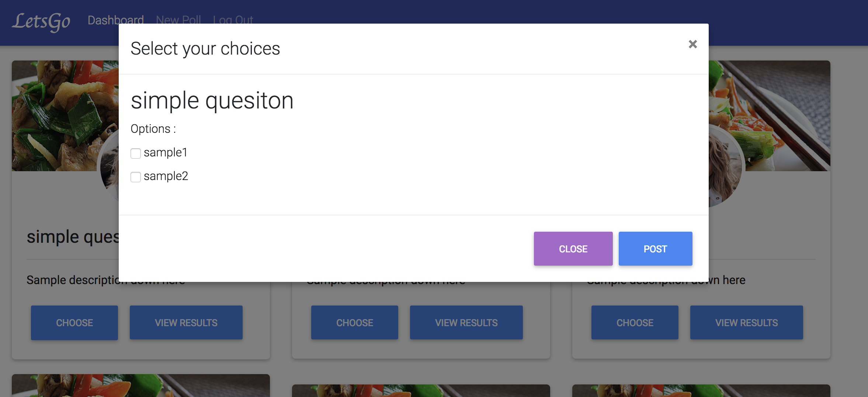Click CHOOSE on the first poll card
868x397 pixels.
[74, 322]
